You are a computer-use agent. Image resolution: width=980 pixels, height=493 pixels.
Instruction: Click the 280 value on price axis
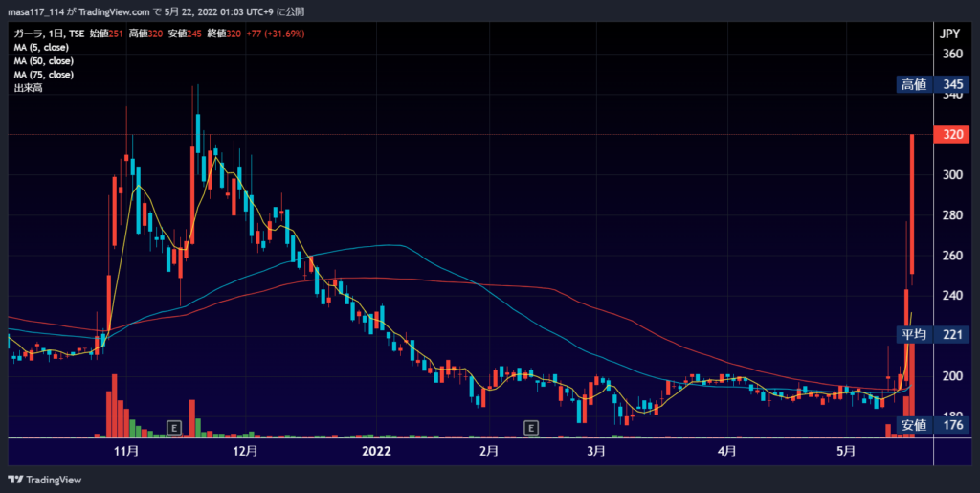(952, 215)
